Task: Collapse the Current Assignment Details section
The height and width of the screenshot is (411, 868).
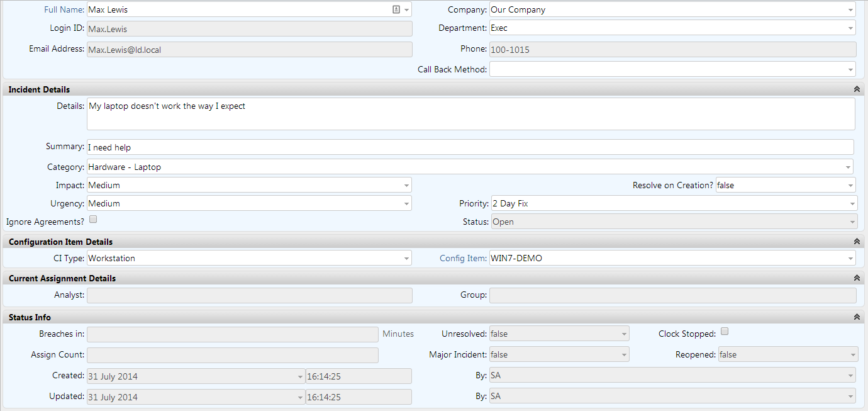Action: click(x=856, y=278)
